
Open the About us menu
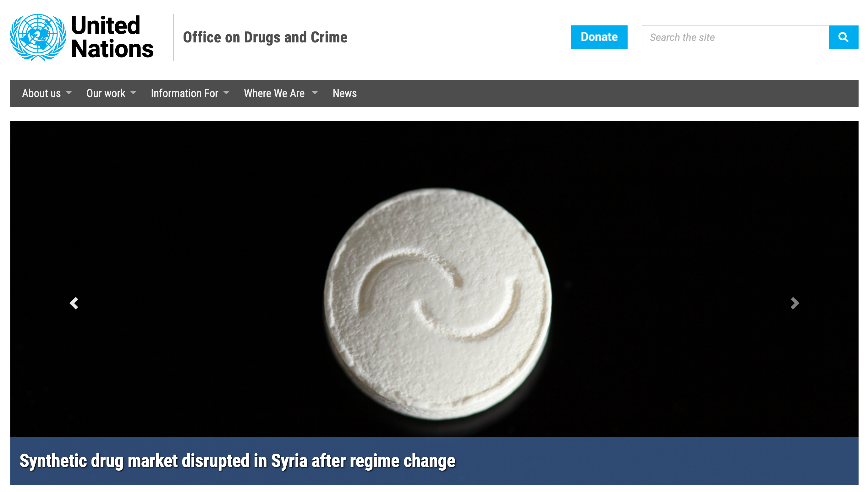pyautogui.click(x=41, y=93)
